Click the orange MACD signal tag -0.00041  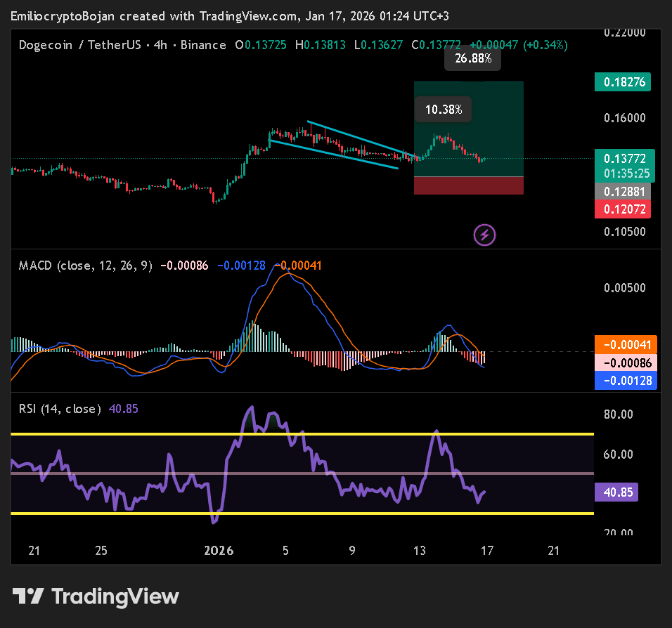[x=626, y=344]
